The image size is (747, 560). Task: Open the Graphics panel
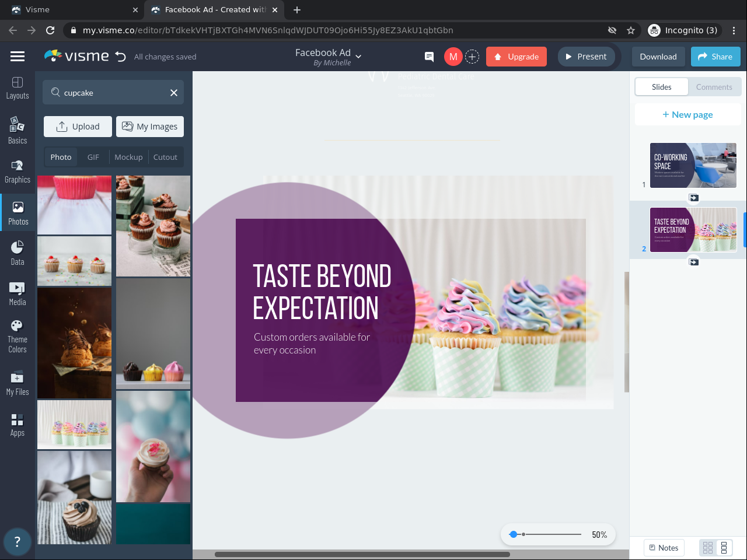pos(18,171)
